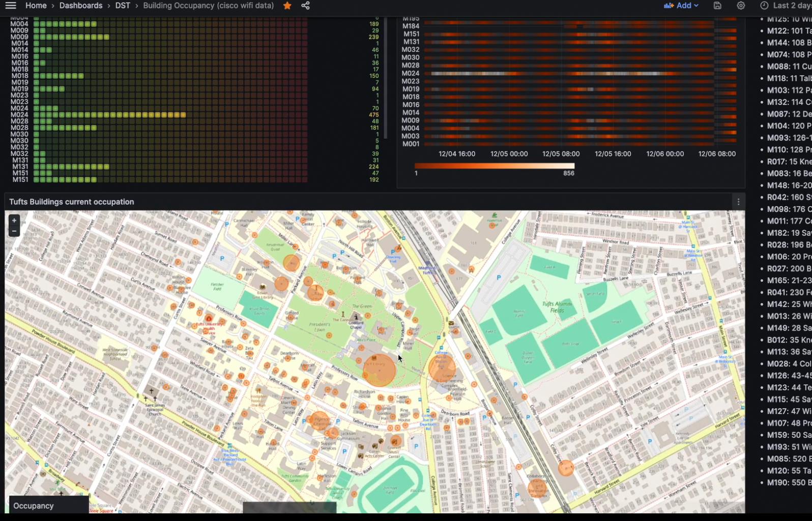Click list entry R041: 230 F
This screenshot has height=521, width=812.
pyautogui.click(x=789, y=292)
